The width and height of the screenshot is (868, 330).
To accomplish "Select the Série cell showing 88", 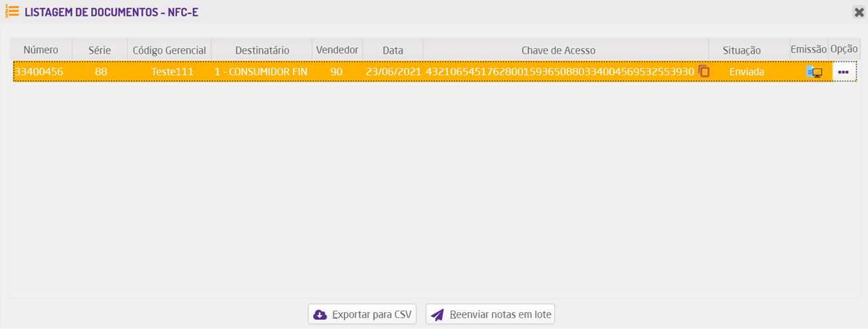I will (x=101, y=71).
